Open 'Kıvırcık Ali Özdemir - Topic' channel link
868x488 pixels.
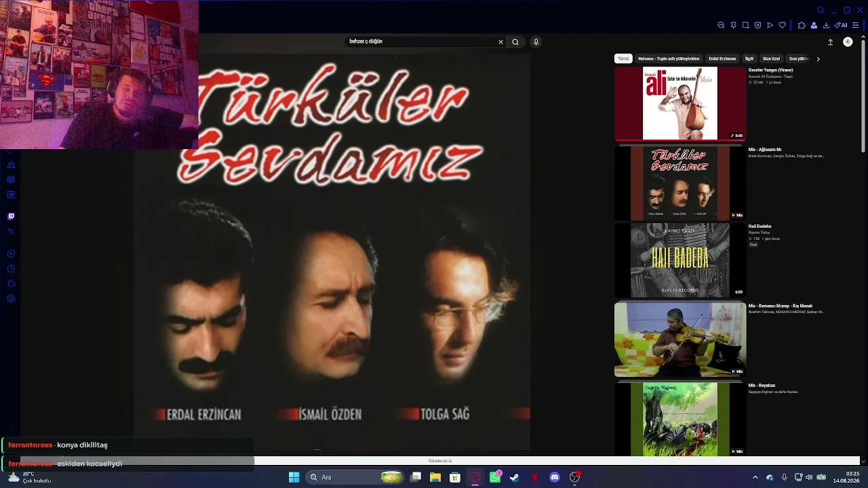pos(770,77)
